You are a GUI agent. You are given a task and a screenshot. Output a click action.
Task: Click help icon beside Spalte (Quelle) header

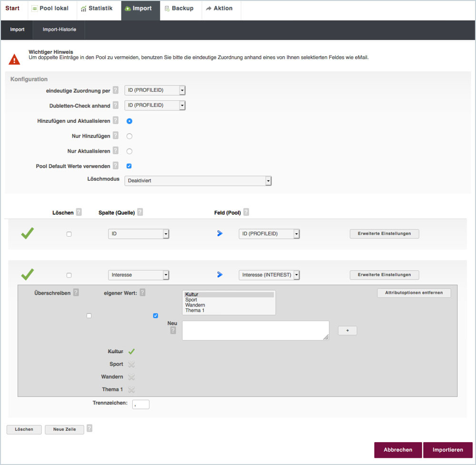pyautogui.click(x=140, y=212)
